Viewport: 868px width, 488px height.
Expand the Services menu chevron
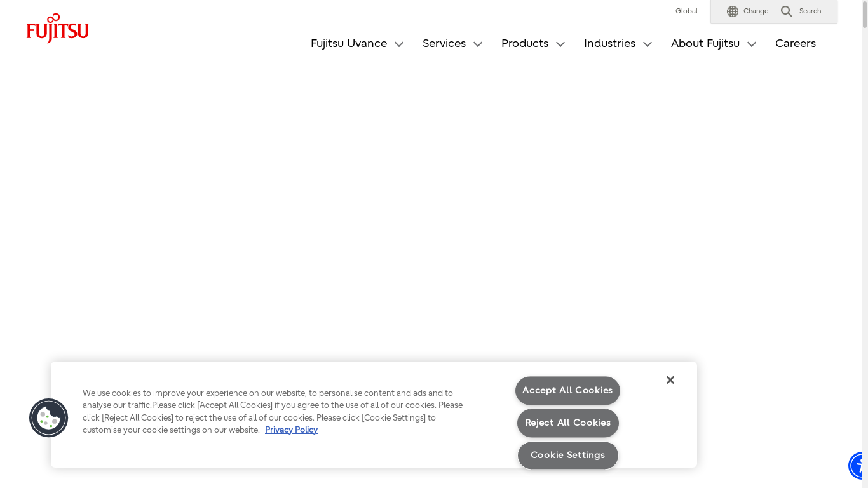click(x=478, y=44)
